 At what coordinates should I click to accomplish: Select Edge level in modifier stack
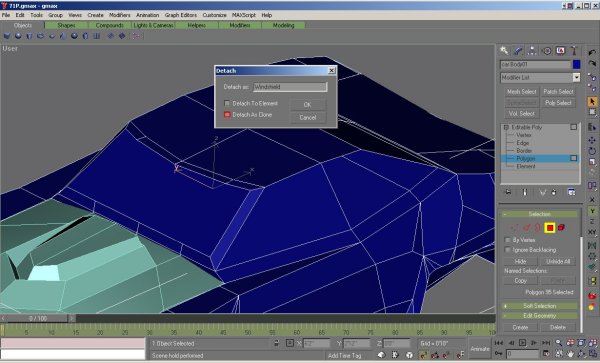tap(523, 143)
